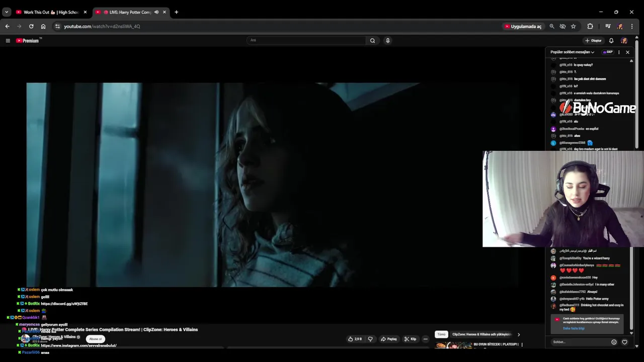
Task: Open more video actions ellipsis
Action: (x=425, y=339)
